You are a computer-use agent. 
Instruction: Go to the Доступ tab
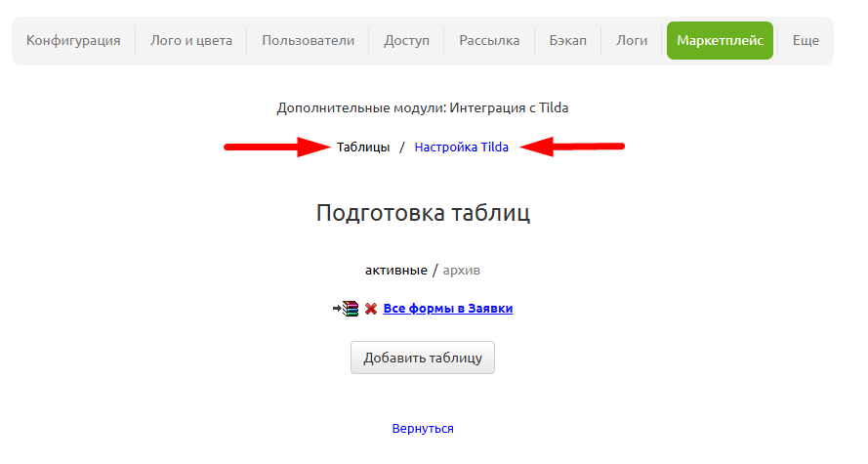(x=406, y=41)
